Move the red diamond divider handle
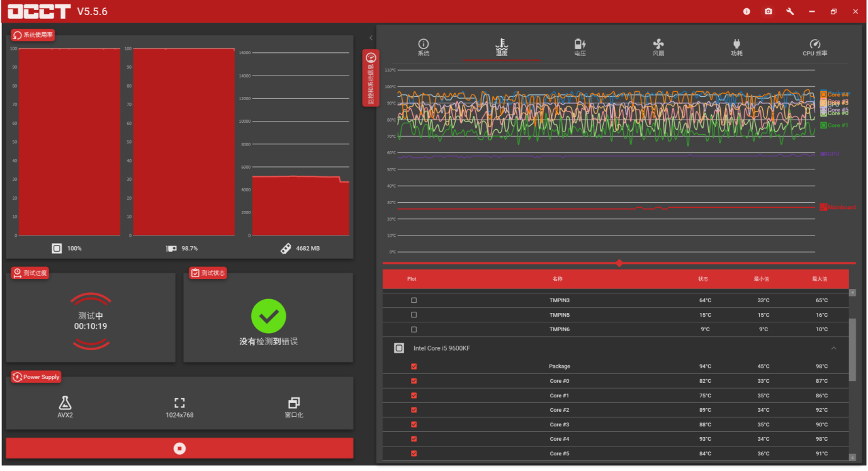Screen dimensions: 868x471 pos(619,263)
